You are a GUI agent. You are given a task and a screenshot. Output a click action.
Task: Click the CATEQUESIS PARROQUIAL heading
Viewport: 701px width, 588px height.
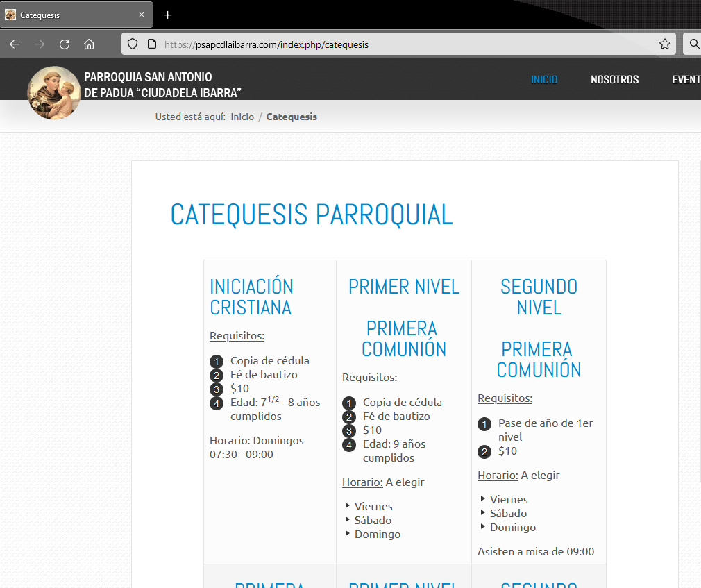tap(312, 215)
